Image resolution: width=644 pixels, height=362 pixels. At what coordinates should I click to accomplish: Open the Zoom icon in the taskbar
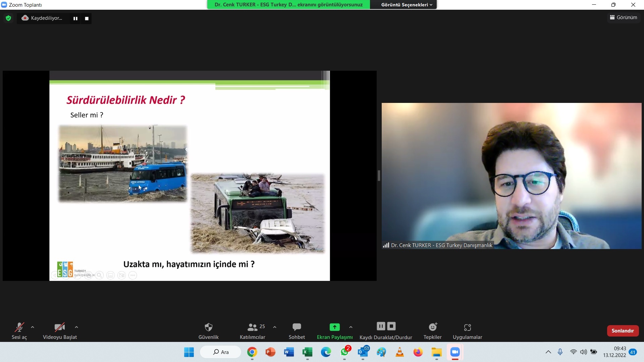455,352
